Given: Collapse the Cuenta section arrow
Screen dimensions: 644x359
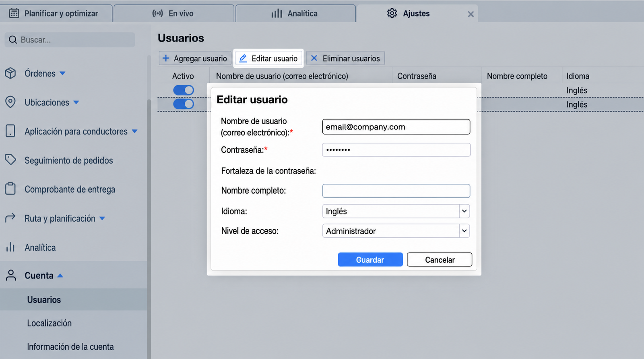Looking at the screenshot, I should pos(60,276).
